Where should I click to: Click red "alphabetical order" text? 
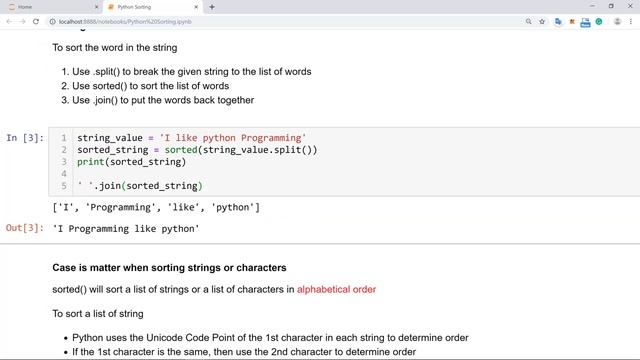(x=336, y=289)
